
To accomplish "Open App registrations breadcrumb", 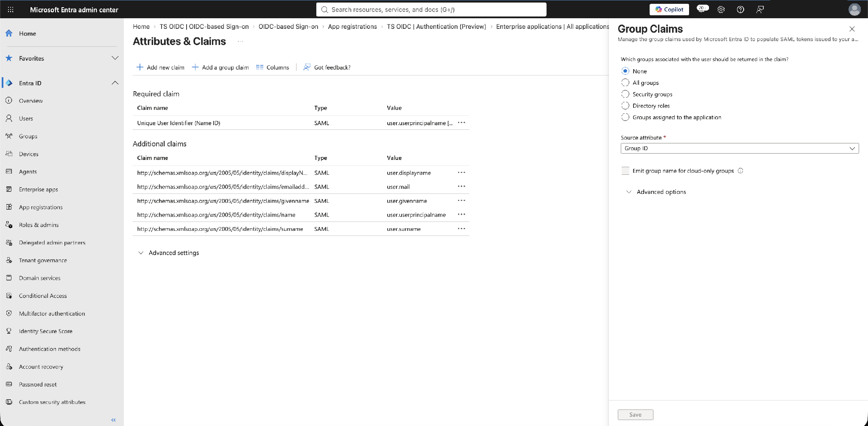I will pyautogui.click(x=352, y=26).
